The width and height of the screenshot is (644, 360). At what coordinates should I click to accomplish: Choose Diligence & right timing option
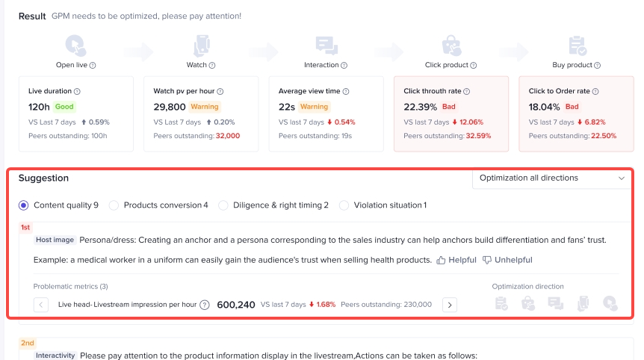[223, 205]
